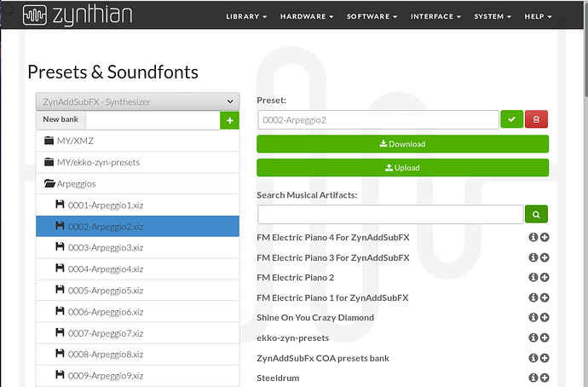This screenshot has height=387, width=588.
Task: Click the Preset name field 0002-Arpeggio2
Action: tap(378, 119)
